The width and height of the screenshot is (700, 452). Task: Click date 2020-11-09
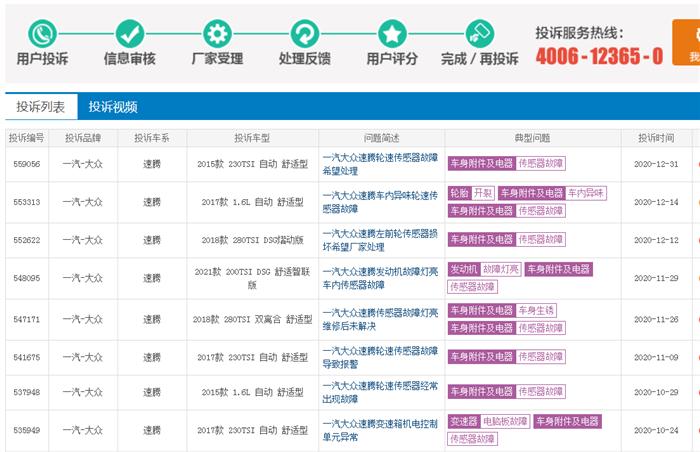click(x=656, y=357)
